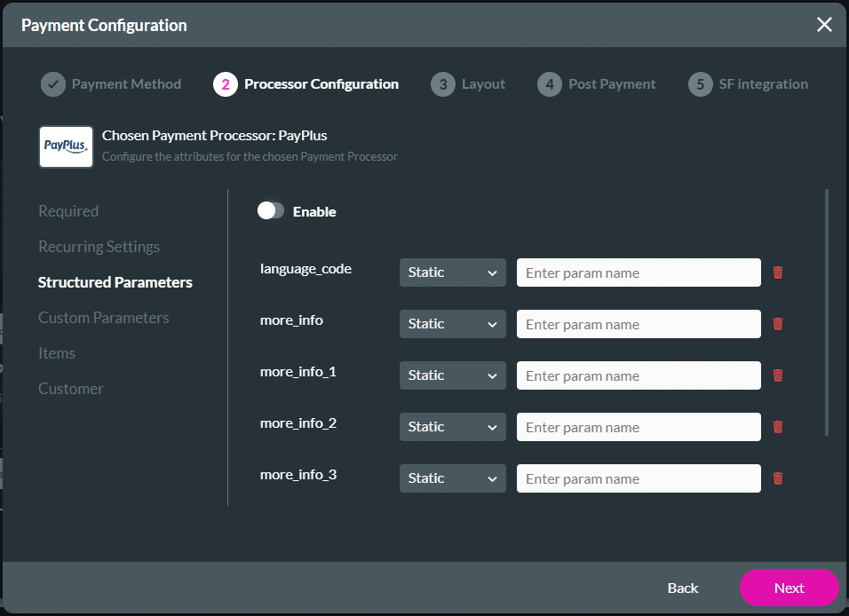Viewport: 849px width, 616px height.
Task: Enable the processor configuration toggle switch
Action: [x=272, y=211]
